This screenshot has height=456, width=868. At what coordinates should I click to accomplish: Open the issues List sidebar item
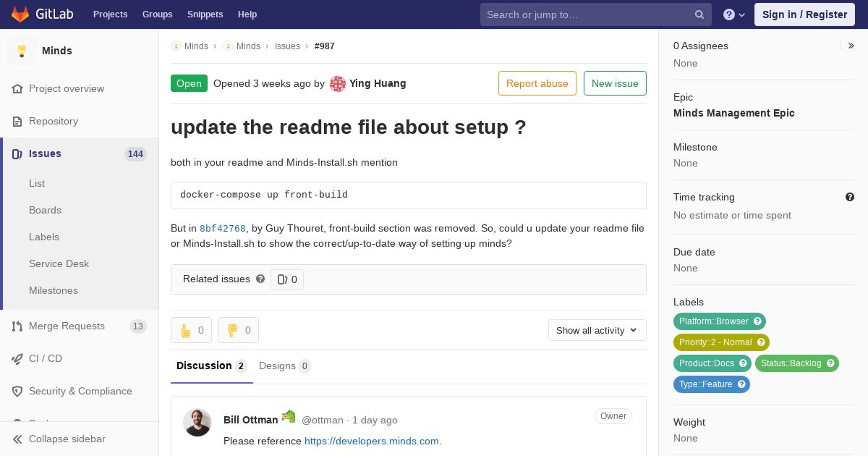37,183
